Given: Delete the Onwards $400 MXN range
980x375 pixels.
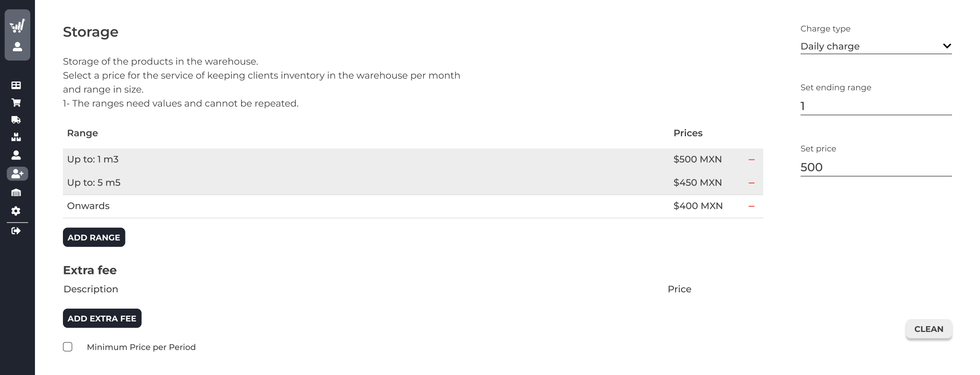Looking at the screenshot, I should click(751, 206).
